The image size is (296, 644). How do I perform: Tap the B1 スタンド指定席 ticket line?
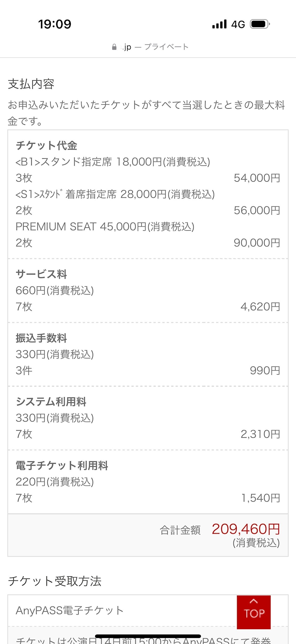click(113, 162)
